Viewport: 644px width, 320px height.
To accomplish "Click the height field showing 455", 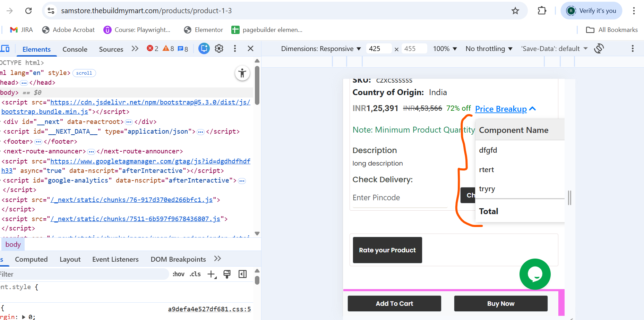I will tap(414, 49).
